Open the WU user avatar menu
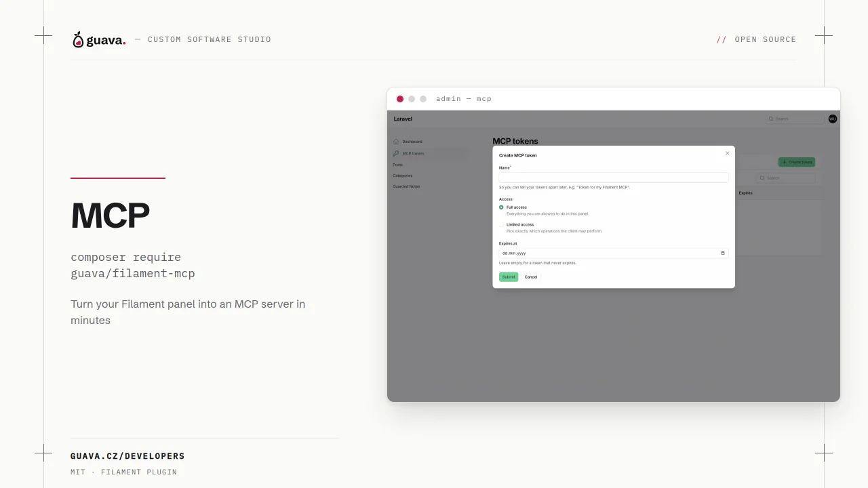 833,119
